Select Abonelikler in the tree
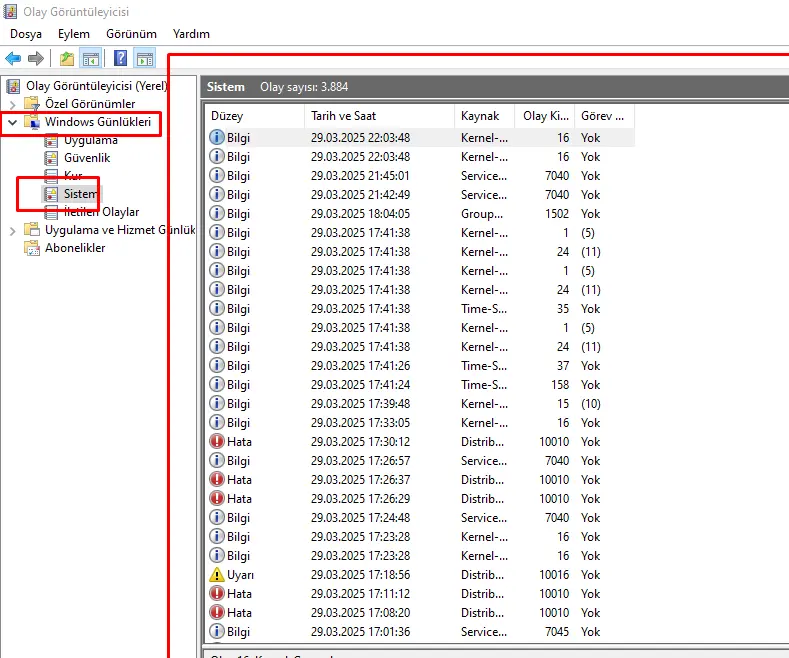The width and height of the screenshot is (789, 658). (75, 248)
